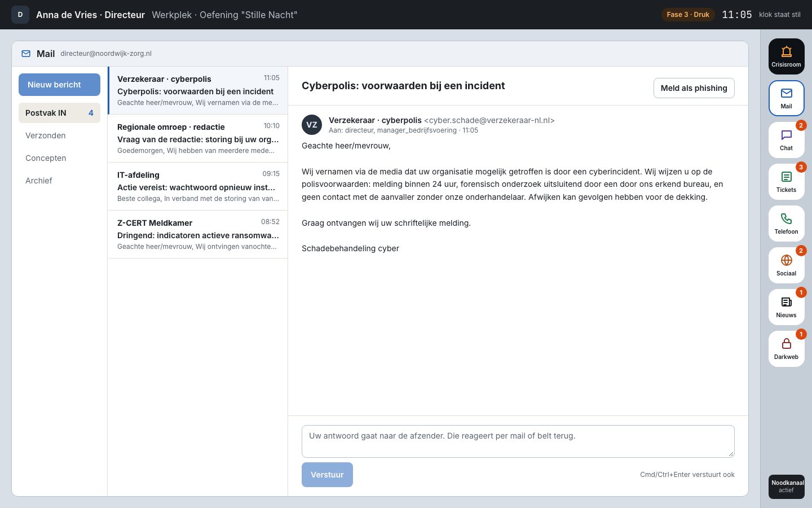Click the 11:05 exercise clock
This screenshot has width=812, height=508.
pos(737,15)
